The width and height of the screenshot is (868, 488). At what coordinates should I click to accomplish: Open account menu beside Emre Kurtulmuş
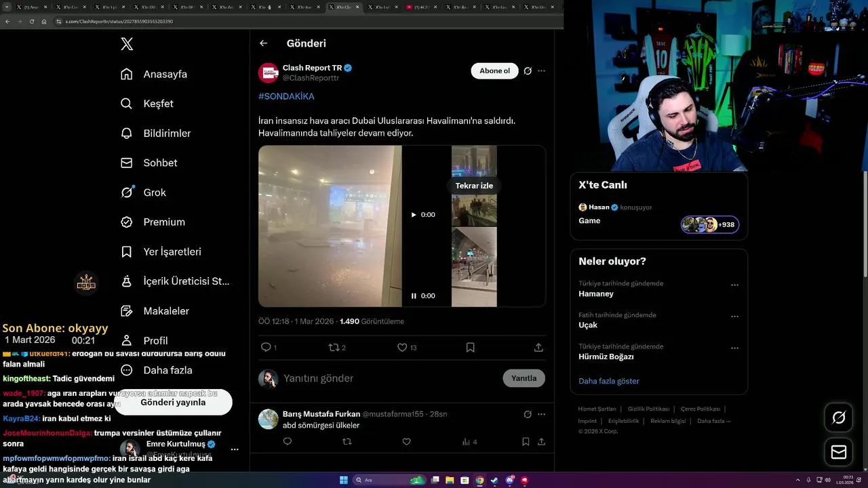pyautogui.click(x=235, y=449)
